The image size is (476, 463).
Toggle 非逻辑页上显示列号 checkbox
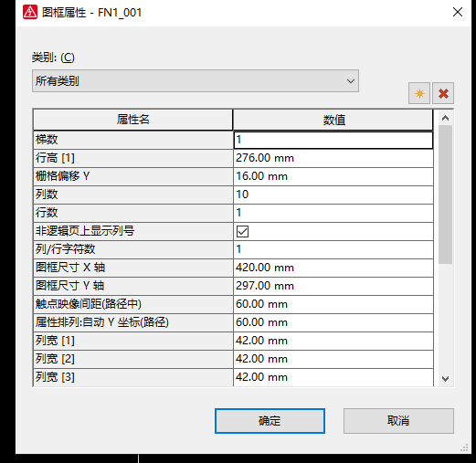(242, 231)
